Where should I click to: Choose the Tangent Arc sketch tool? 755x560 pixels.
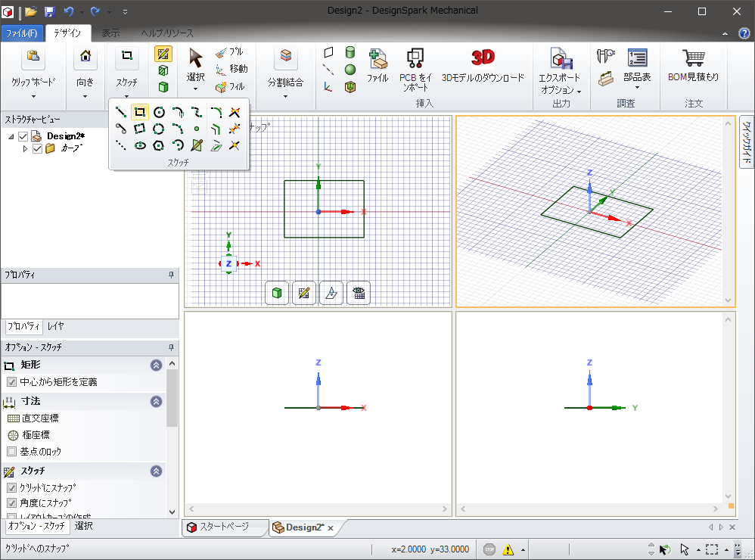click(178, 112)
